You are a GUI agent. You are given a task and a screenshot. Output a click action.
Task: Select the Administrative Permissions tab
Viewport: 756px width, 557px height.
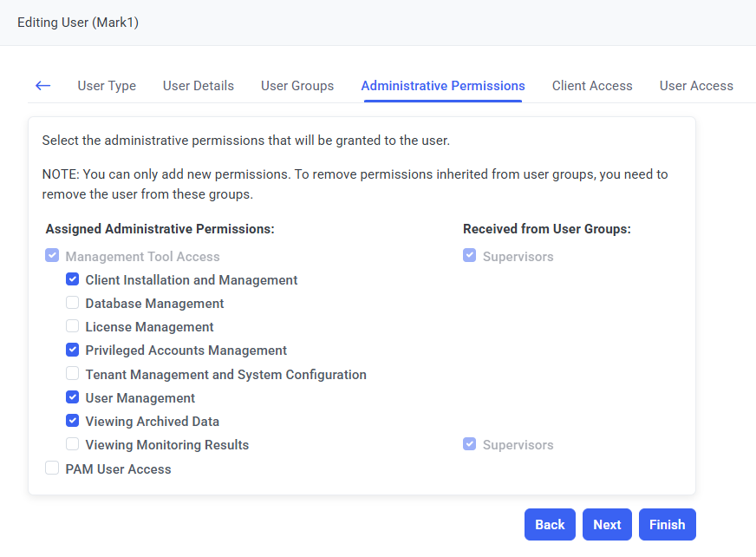(443, 86)
